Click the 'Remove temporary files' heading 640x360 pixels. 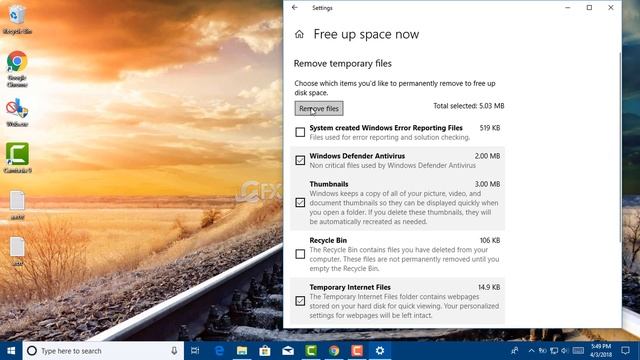[342, 64]
